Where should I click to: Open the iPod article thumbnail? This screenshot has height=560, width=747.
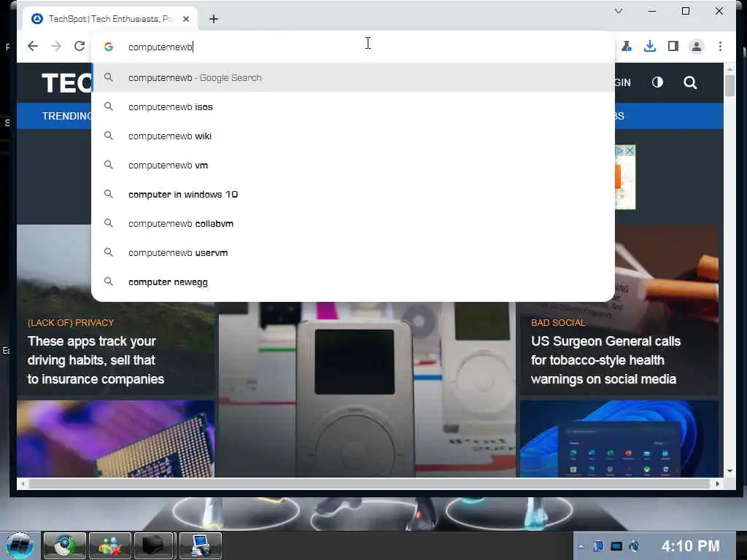coord(367,389)
